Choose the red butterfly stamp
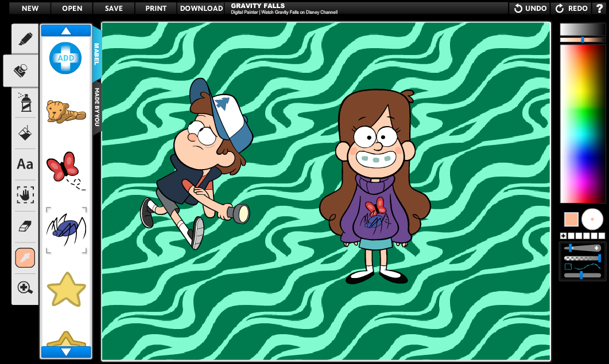This screenshot has height=364, width=609. pos(65,170)
